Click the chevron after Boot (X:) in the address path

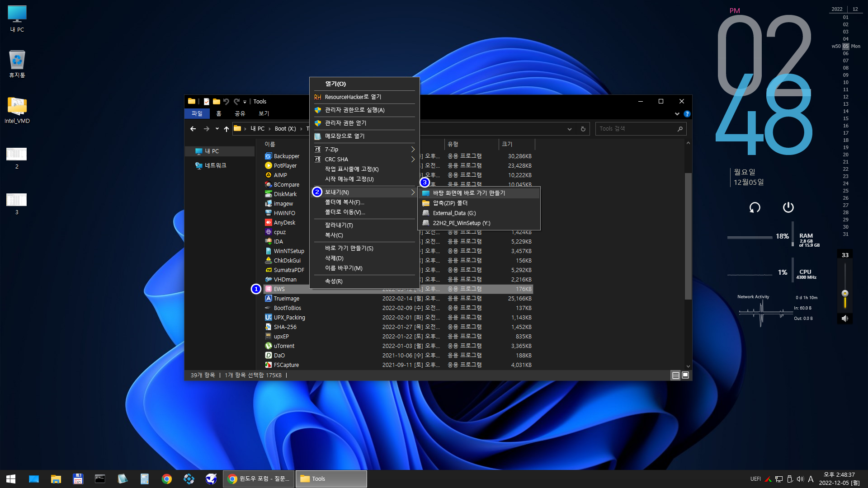[x=301, y=129]
